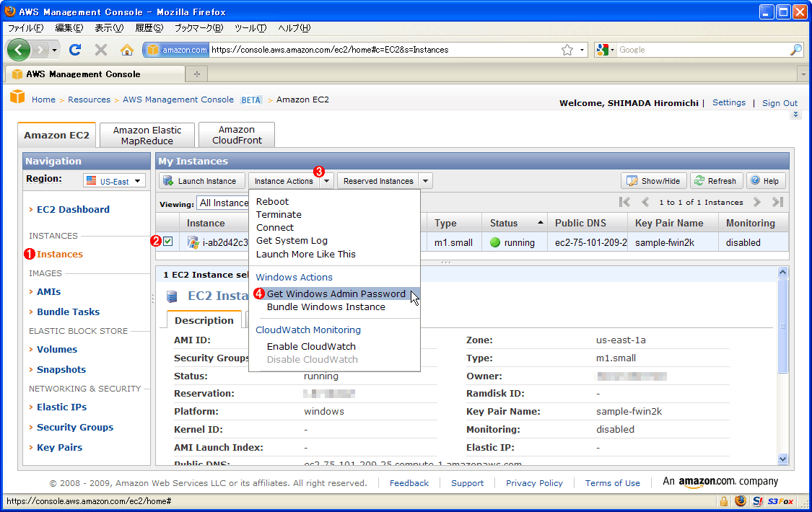The width and height of the screenshot is (812, 512).
Task: Click the AWS cube logo
Action: 17,97
